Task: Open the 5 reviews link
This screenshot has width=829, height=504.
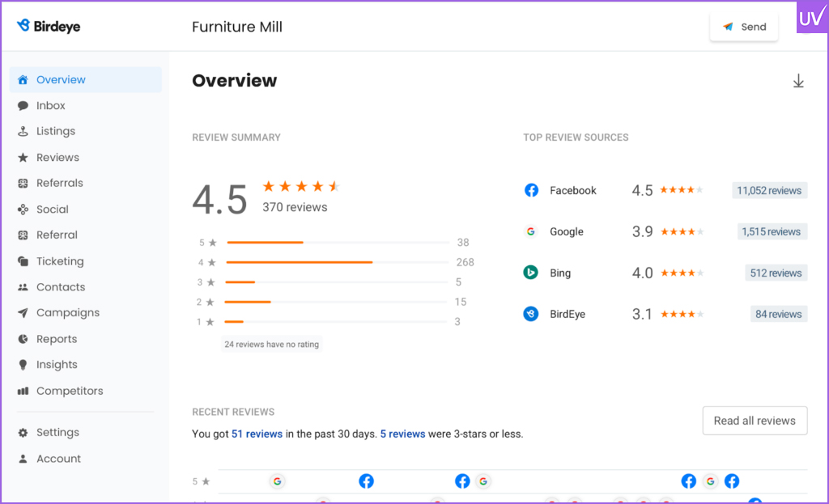Action: tap(402, 434)
